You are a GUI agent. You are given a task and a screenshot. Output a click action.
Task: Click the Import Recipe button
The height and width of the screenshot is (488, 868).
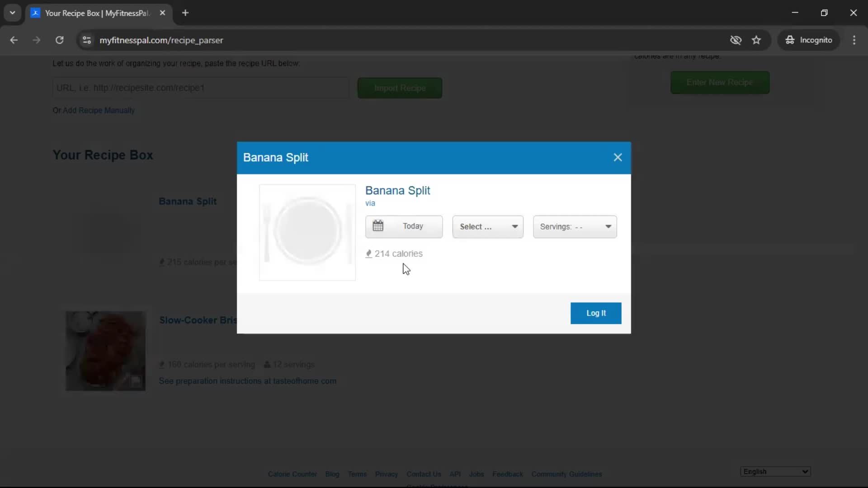coord(400,88)
